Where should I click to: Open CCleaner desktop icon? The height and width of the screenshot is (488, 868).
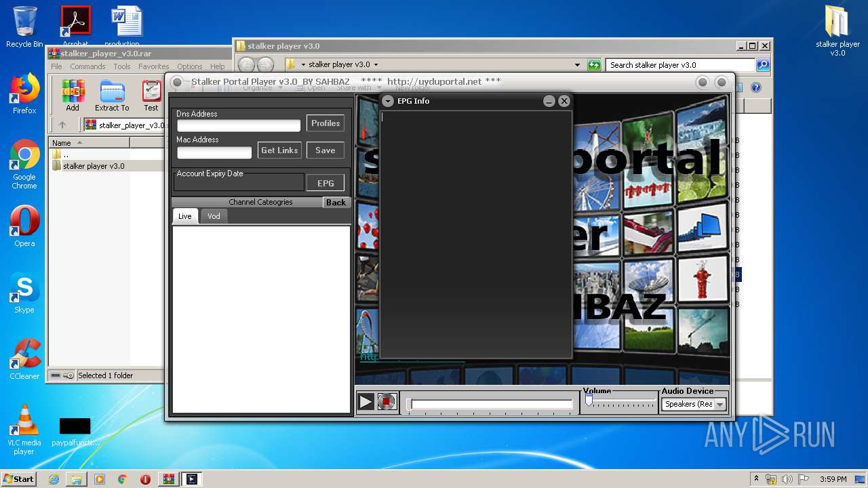[24, 359]
